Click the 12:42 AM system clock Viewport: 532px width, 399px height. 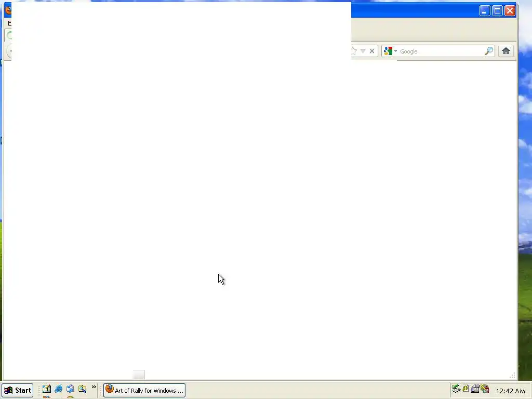tap(510, 391)
